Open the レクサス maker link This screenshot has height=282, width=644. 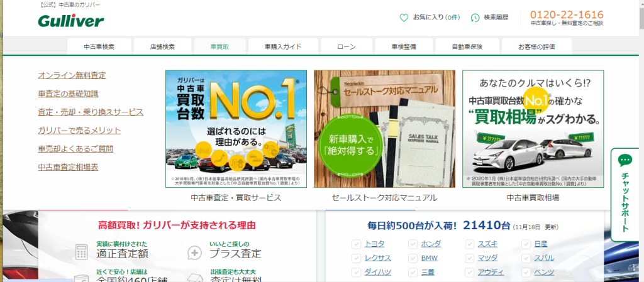378,258
